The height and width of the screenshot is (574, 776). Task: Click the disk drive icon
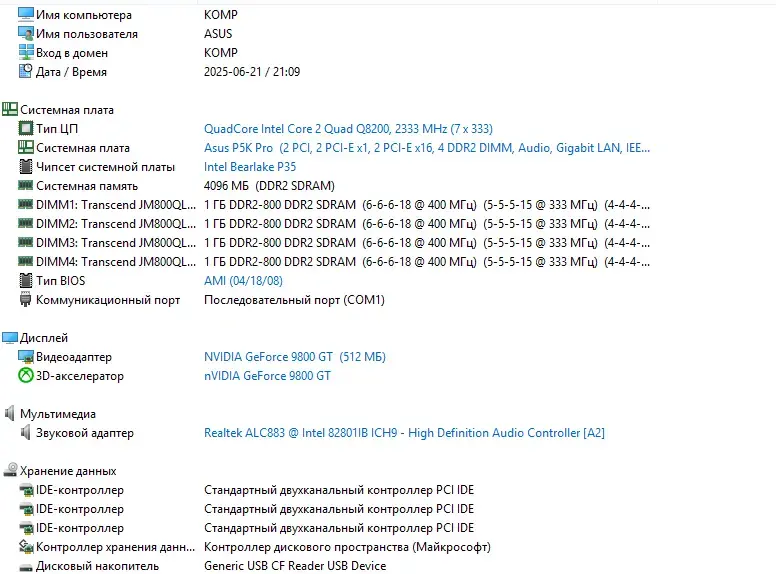point(26,567)
